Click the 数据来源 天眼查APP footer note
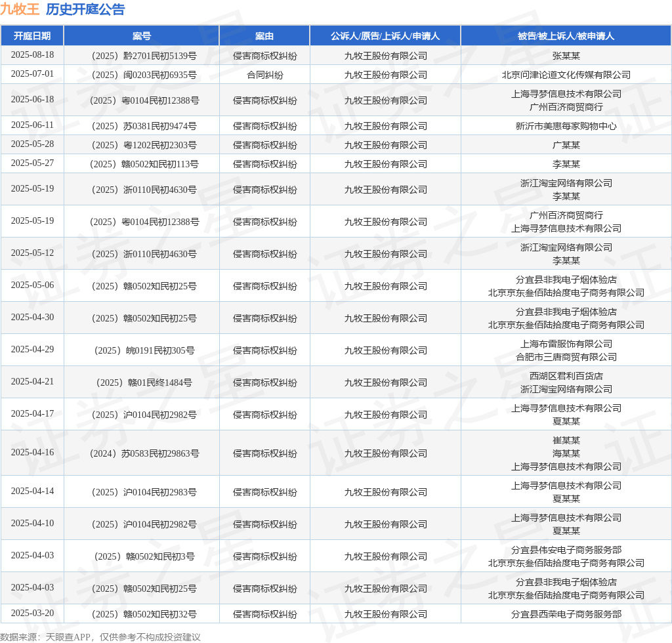Image resolution: width=672 pixels, height=643 pixels. click(x=100, y=637)
